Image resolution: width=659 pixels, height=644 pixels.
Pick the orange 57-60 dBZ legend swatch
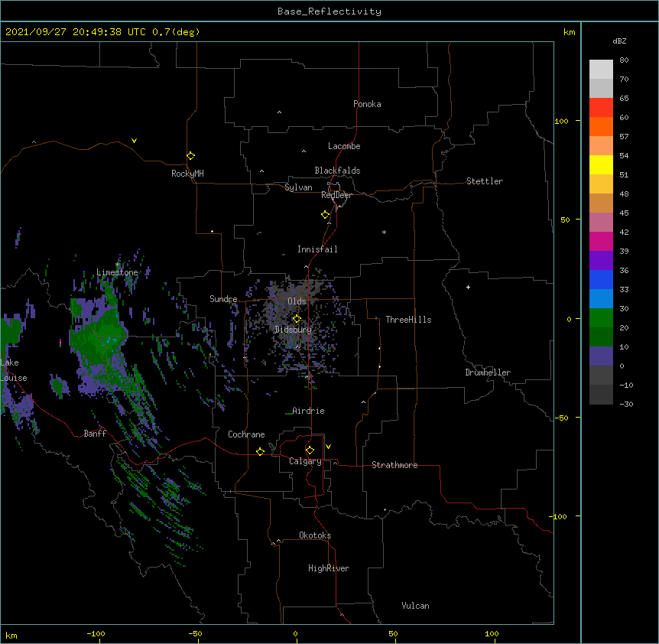(x=601, y=126)
